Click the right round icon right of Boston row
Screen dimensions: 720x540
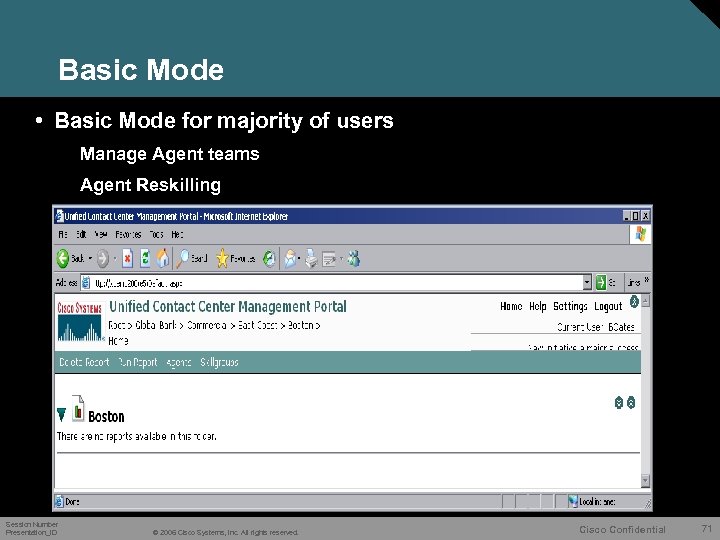[631, 403]
